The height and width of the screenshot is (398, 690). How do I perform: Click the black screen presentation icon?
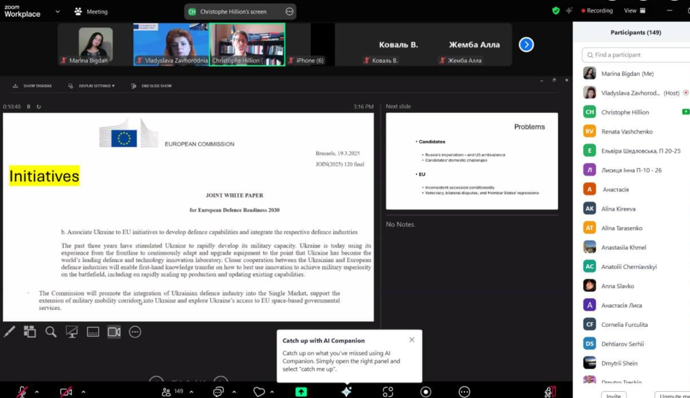pos(72,332)
